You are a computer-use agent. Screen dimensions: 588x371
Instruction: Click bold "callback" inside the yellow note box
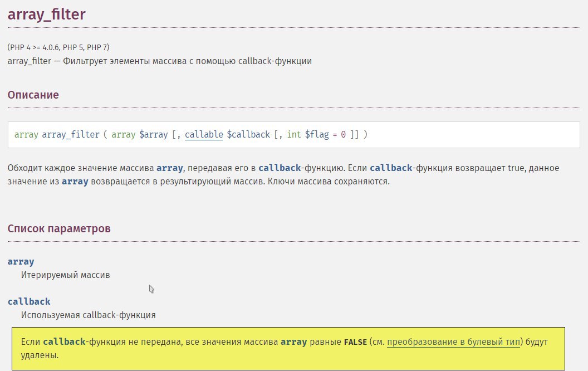pos(64,341)
